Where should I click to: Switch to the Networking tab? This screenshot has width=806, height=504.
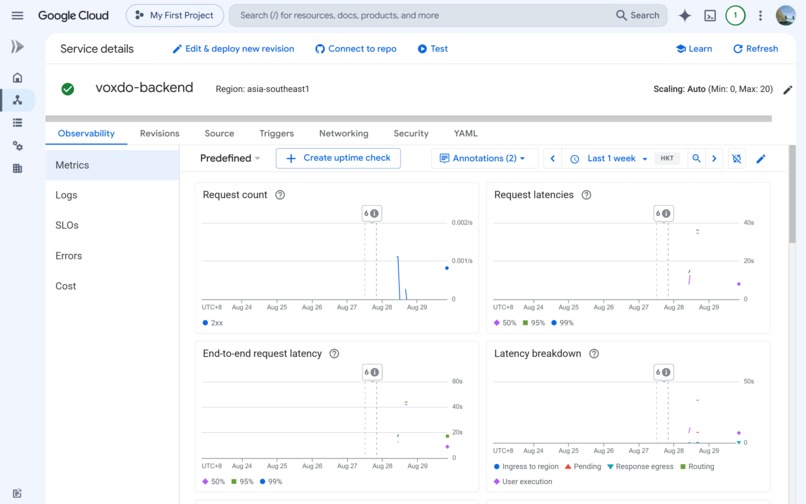[x=343, y=134]
